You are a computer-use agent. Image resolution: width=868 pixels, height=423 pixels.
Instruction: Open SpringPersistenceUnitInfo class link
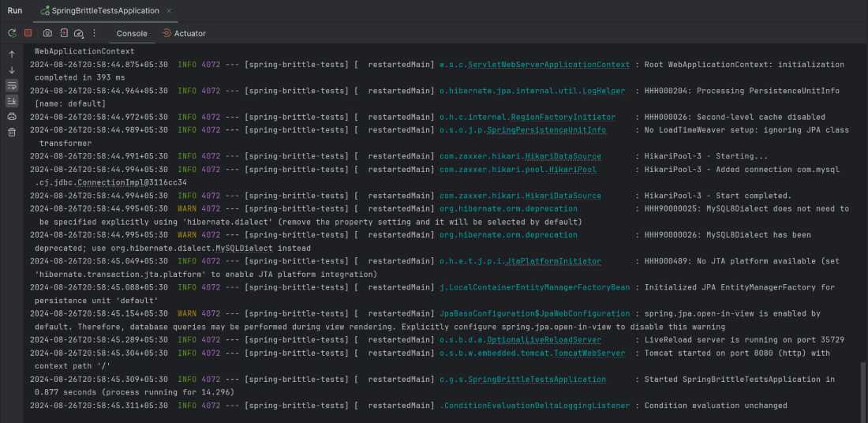(546, 130)
